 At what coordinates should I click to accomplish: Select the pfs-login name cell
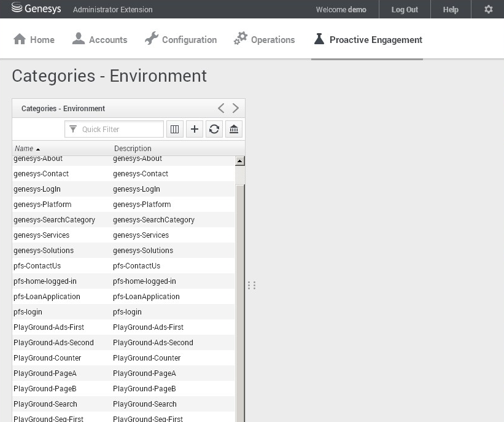[28, 312]
